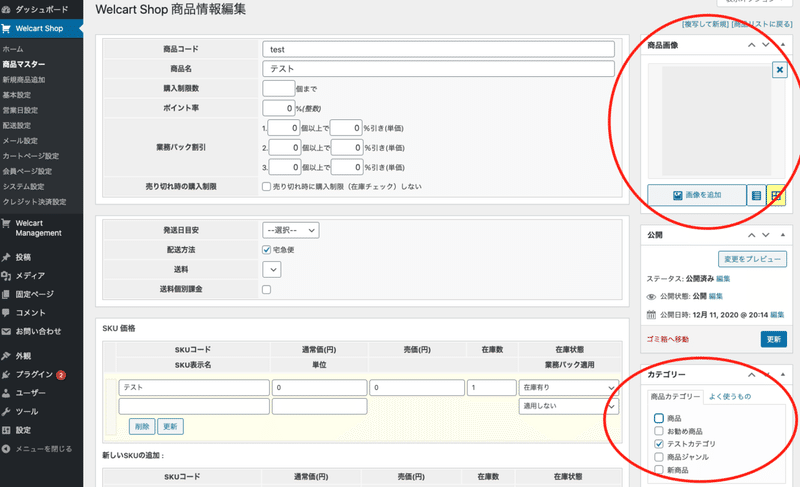
Task: Click the 複写して新規 link
Action: pos(706,24)
